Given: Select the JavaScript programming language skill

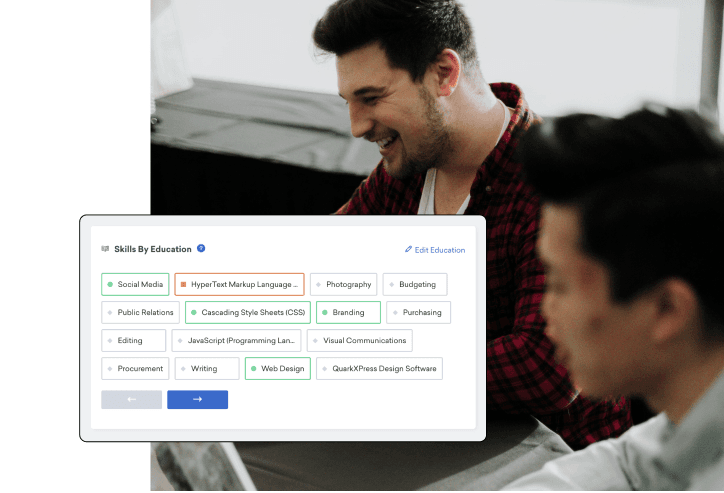Looking at the screenshot, I should tap(236, 341).
